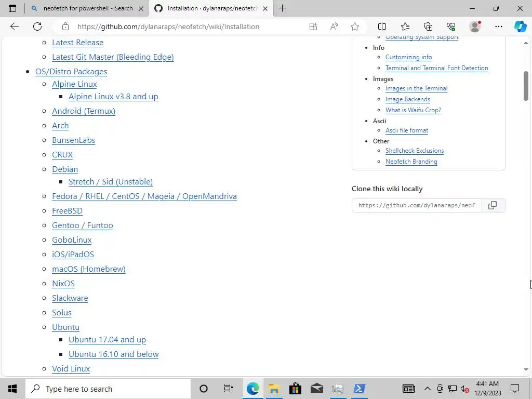Open Terminal and Terminal Font Detection link
This screenshot has height=399, width=532.
436,68
